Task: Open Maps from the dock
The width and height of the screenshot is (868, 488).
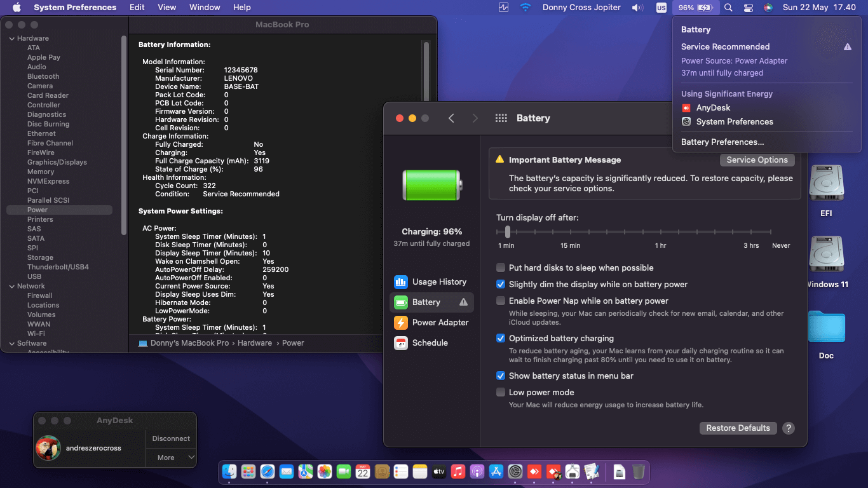Action: tap(306, 471)
